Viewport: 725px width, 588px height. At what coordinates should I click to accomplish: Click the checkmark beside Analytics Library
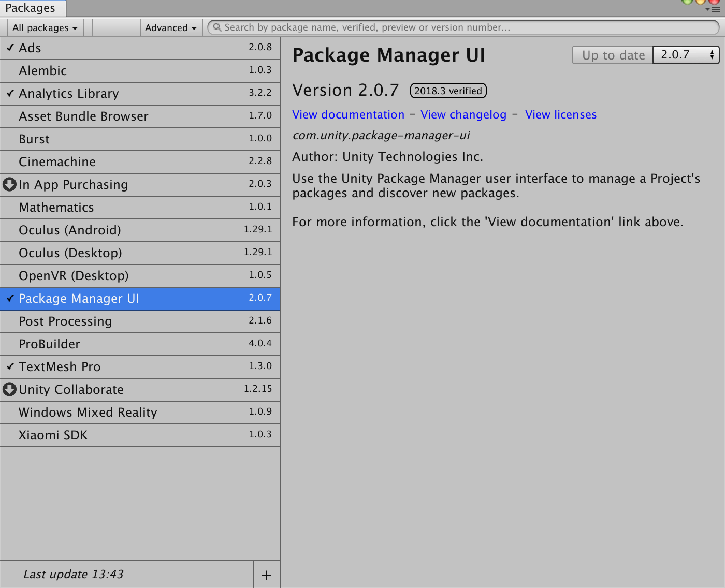[x=9, y=93]
